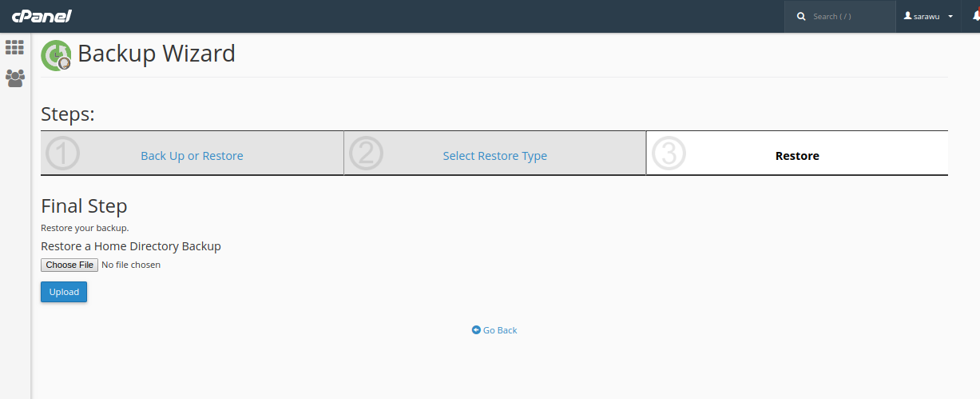Click the 'No file chosen' text

(131, 265)
